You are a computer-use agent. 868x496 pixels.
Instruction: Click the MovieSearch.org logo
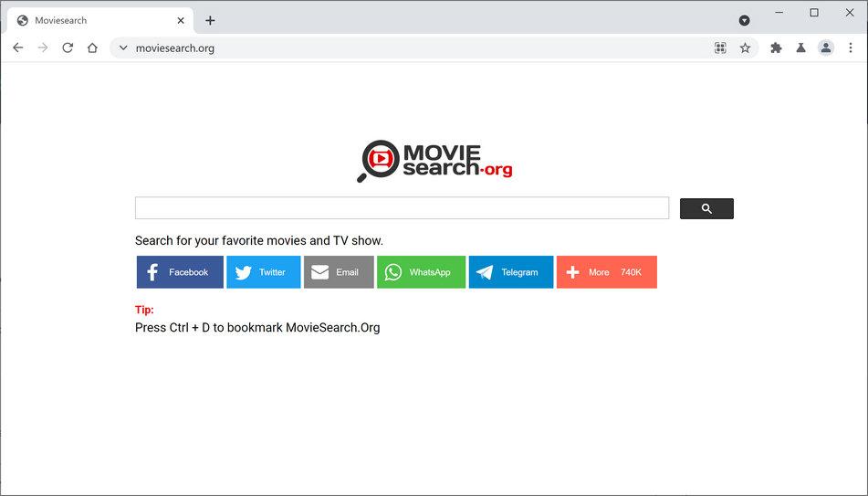[x=434, y=161]
